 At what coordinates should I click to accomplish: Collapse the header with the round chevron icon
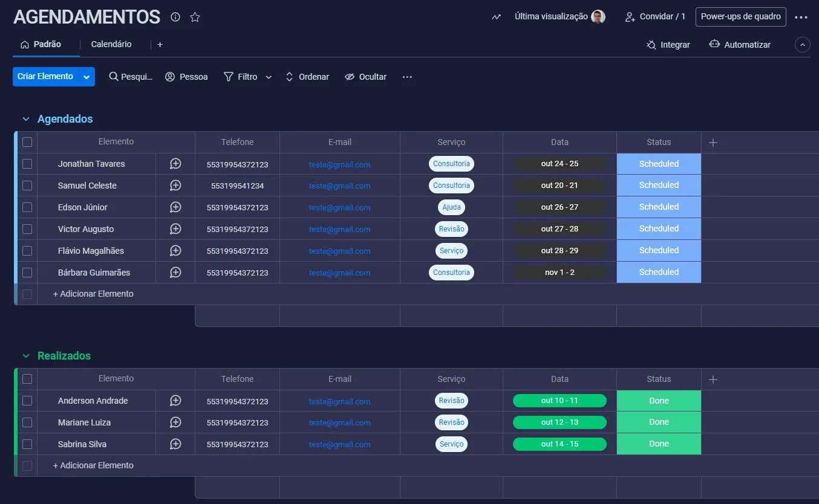point(802,45)
